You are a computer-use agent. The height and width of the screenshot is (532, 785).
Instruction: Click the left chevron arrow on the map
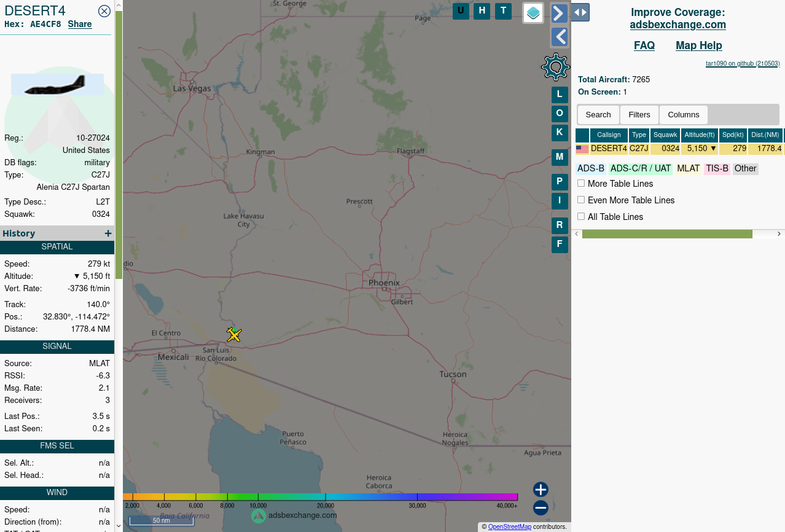pos(559,37)
